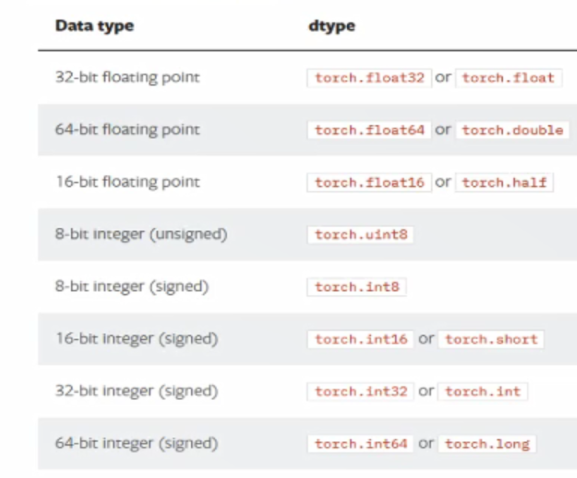Select the torch.double code label
Viewport: 577px width, 478px height.
tap(513, 130)
